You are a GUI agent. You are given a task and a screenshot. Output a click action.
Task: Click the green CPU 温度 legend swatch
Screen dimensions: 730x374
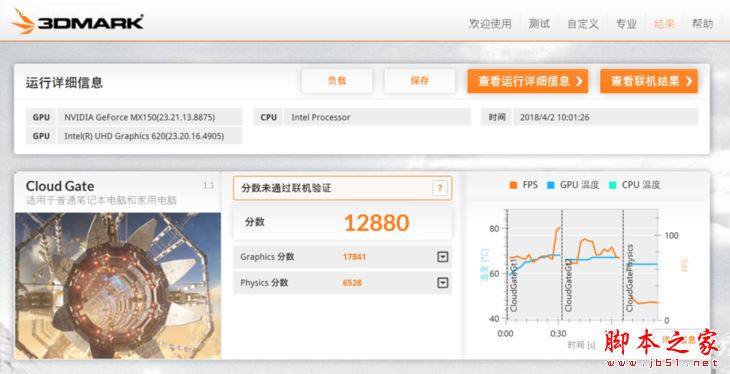pos(613,185)
